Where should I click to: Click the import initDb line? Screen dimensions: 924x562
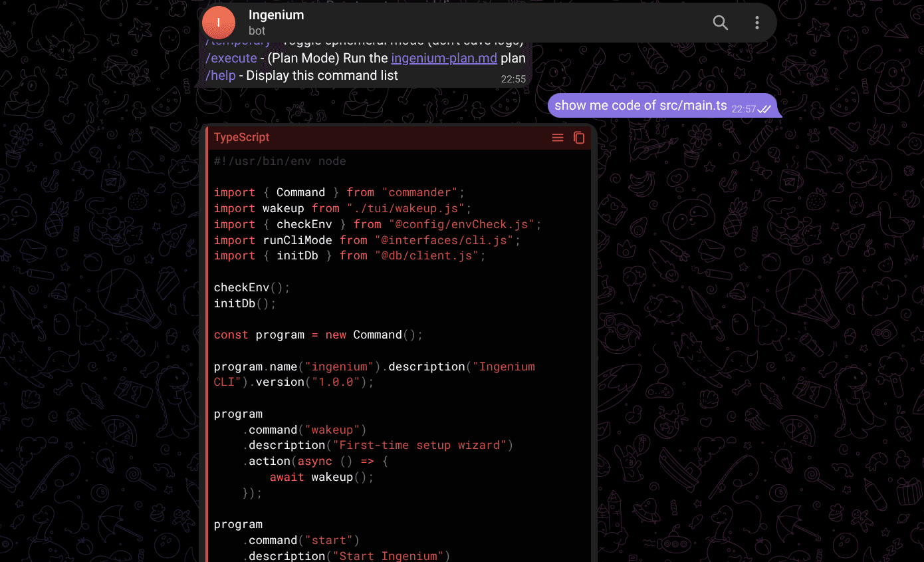(350, 255)
